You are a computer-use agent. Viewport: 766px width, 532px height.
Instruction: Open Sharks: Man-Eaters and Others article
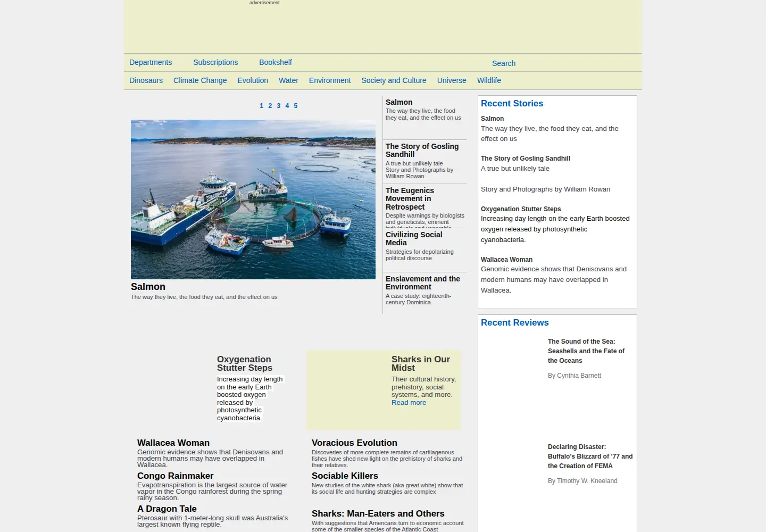click(x=378, y=513)
